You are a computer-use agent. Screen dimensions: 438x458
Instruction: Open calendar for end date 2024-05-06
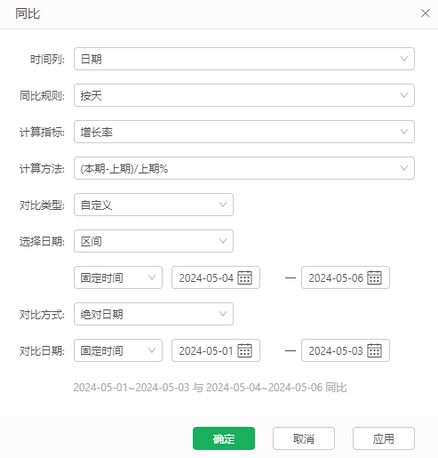point(374,278)
